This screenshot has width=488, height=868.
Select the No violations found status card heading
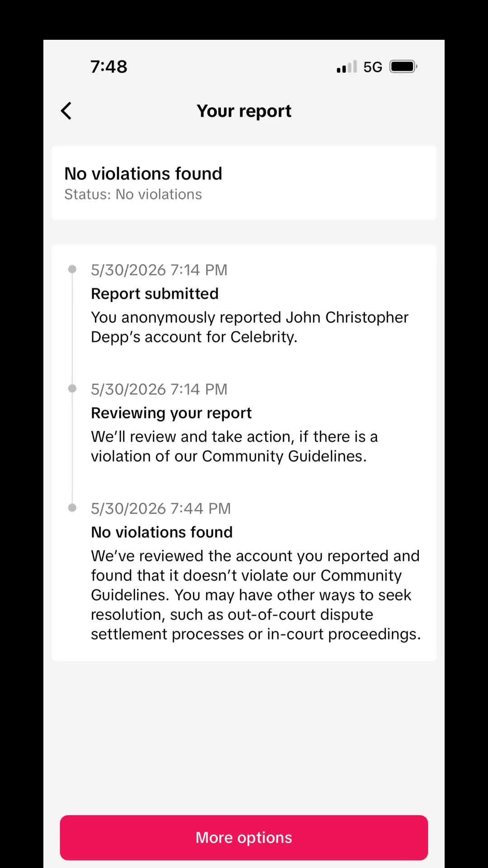(x=143, y=174)
